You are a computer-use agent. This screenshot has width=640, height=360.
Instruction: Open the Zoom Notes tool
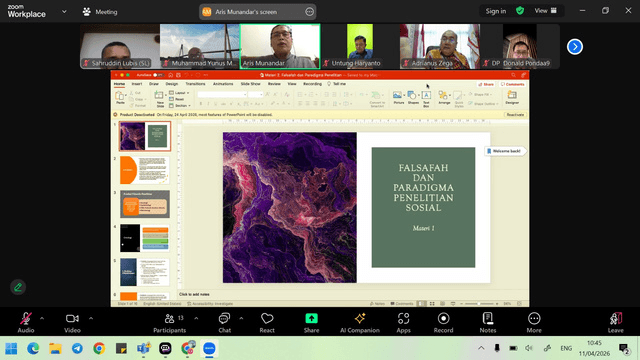tap(488, 322)
